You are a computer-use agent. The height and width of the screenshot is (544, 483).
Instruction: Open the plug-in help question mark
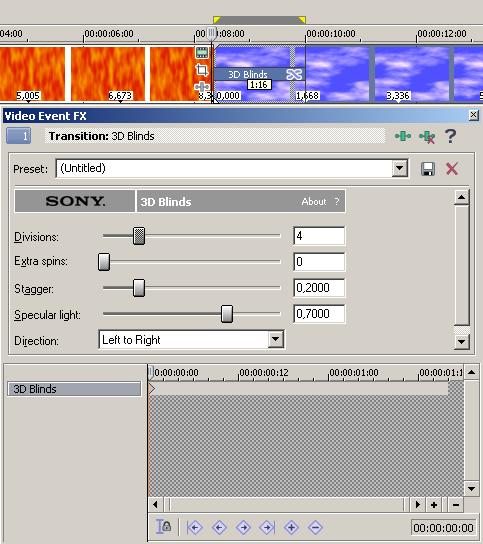[451, 136]
